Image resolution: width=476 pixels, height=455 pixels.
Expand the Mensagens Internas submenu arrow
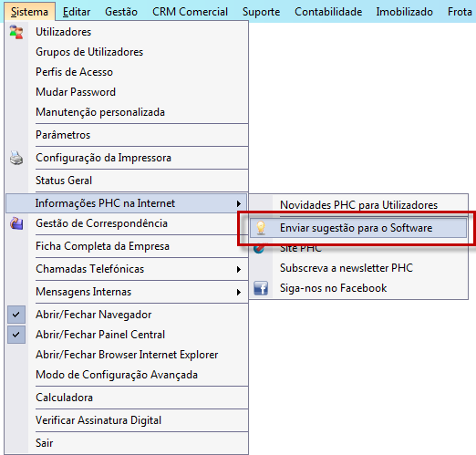tap(239, 292)
